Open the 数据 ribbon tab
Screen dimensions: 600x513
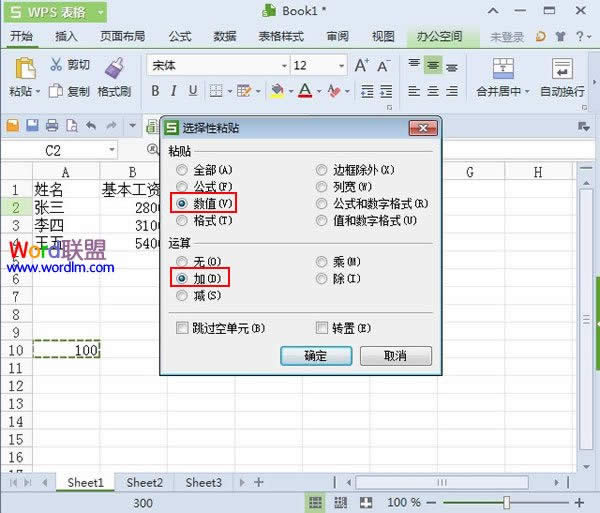pyautogui.click(x=225, y=36)
